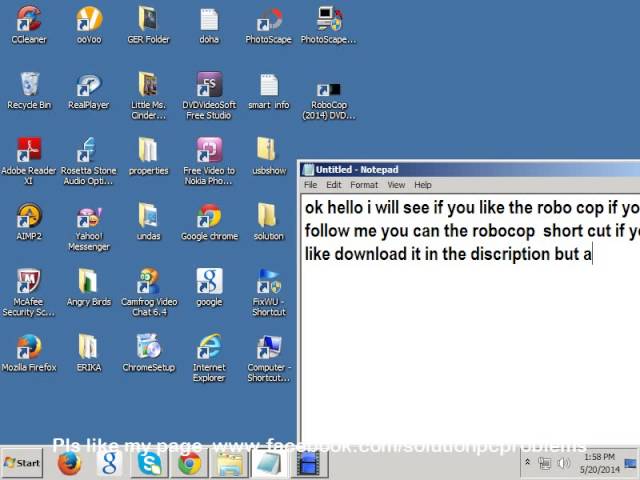Launch the ooVoo desktop icon

coord(89,24)
